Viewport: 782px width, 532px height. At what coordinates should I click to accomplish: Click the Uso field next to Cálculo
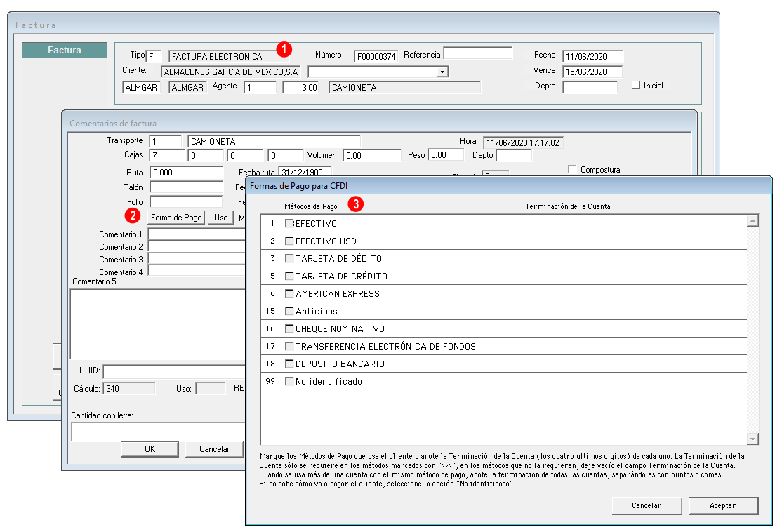point(211,388)
